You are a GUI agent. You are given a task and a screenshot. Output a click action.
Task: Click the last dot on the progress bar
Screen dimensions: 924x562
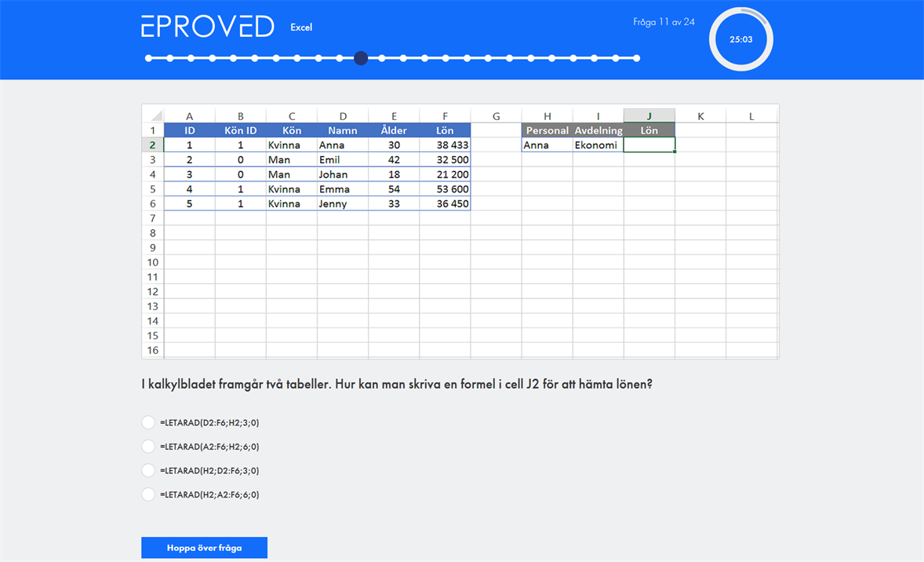pos(636,58)
